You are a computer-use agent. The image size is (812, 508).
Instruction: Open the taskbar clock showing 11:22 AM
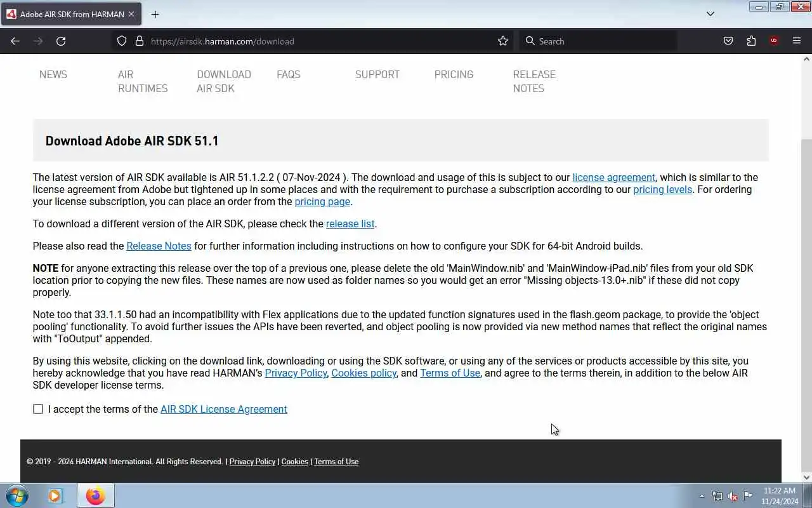[x=780, y=496]
